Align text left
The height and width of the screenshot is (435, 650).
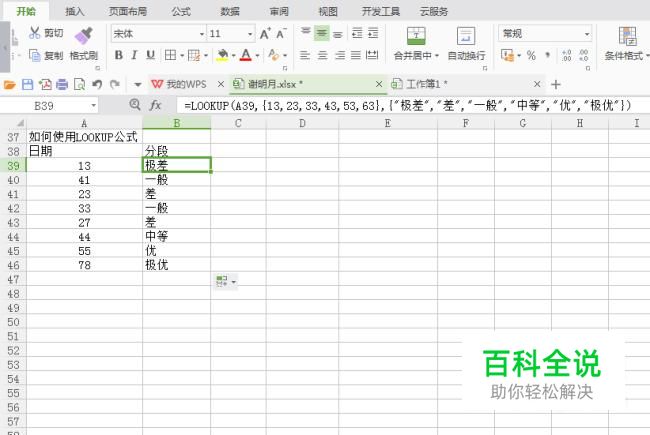[305, 55]
